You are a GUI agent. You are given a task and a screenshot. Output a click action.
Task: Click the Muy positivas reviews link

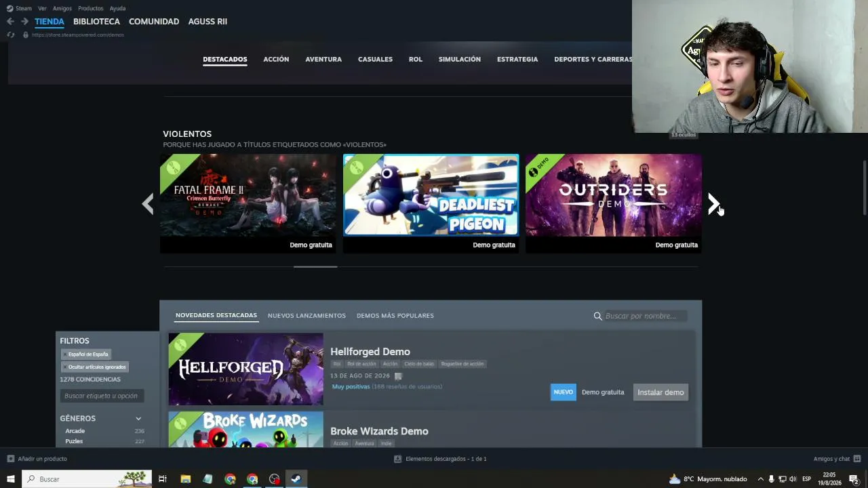351,387
